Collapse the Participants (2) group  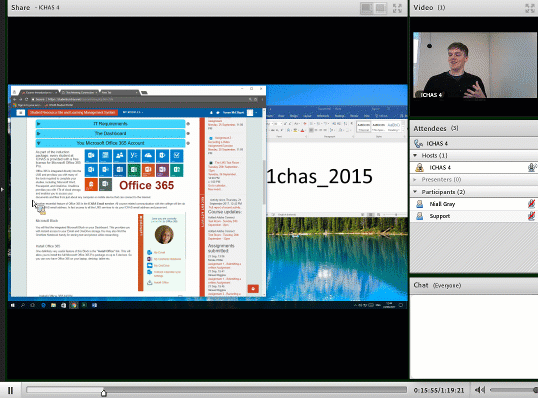pyautogui.click(x=415, y=192)
